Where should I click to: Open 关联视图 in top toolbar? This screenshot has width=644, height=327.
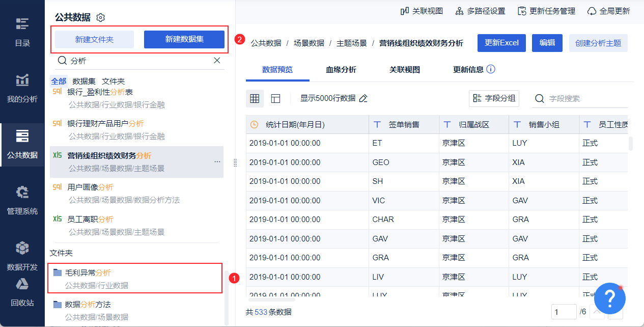(x=422, y=11)
